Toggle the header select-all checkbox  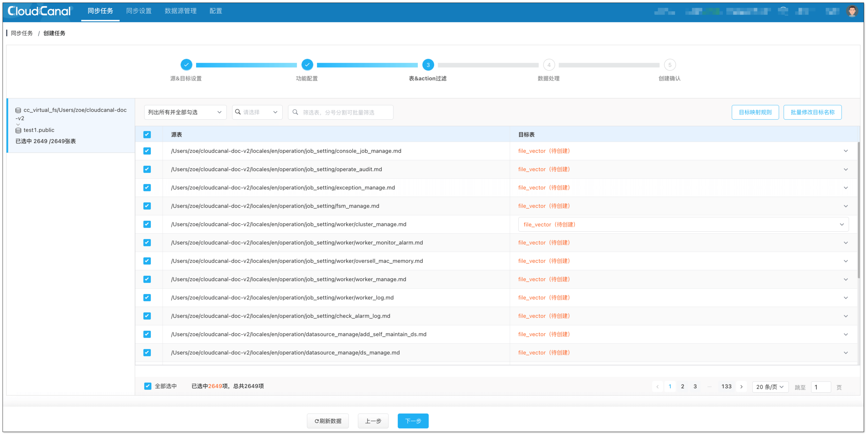tap(147, 135)
